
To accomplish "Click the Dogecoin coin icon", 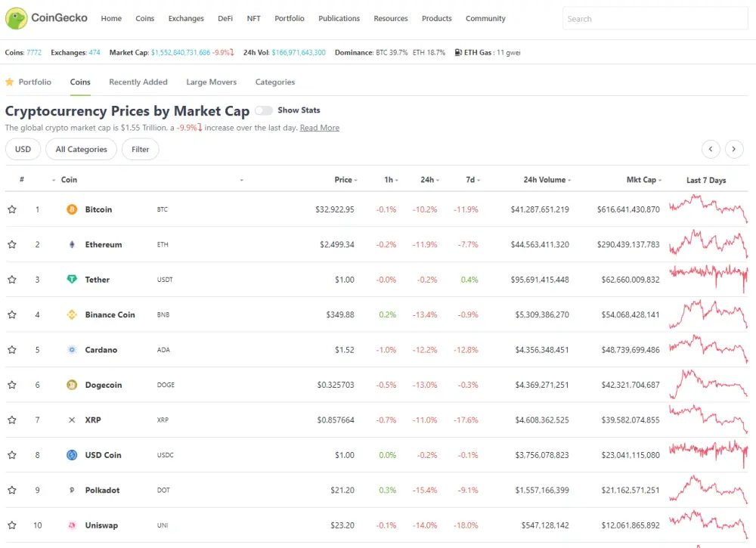I will (72, 385).
